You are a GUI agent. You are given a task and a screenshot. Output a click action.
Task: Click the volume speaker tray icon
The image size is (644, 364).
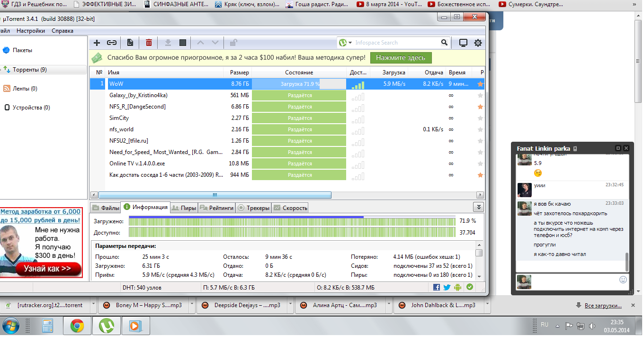[x=592, y=326]
